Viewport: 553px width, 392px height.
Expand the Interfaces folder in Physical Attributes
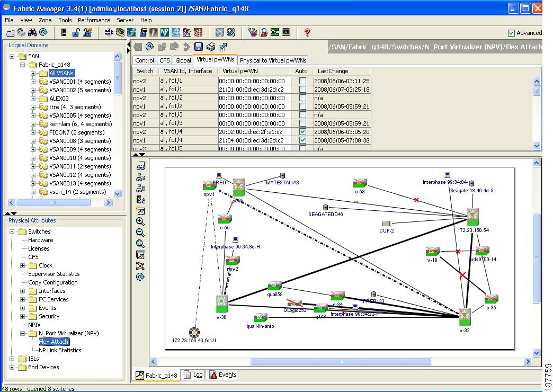(23, 291)
